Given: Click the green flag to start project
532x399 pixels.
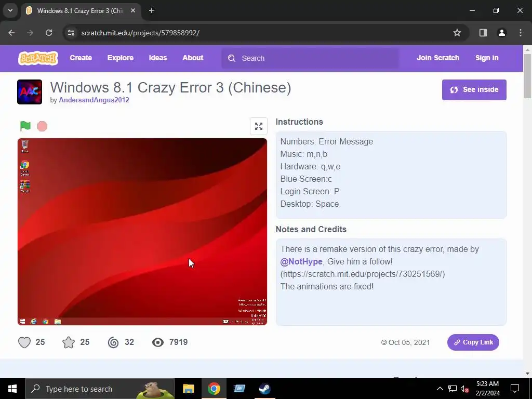Looking at the screenshot, I should click(x=25, y=126).
